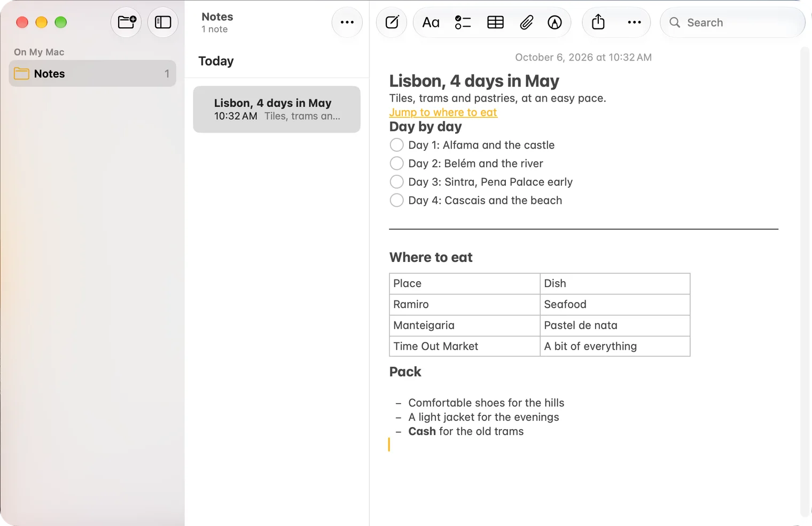Check off Day 1: Alfama and the castle
Viewport: 812px width, 526px height.
[x=396, y=145]
